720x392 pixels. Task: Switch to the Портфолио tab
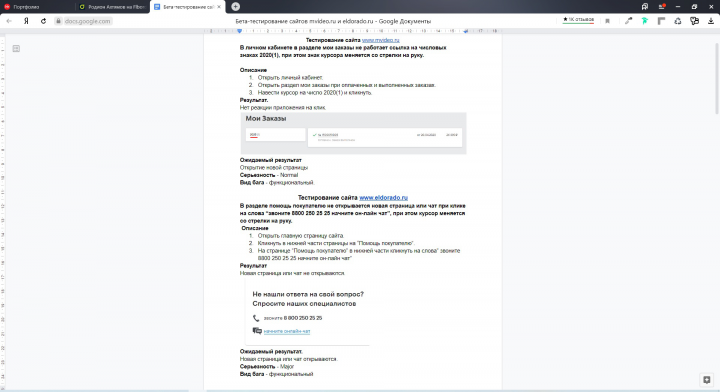point(37,7)
